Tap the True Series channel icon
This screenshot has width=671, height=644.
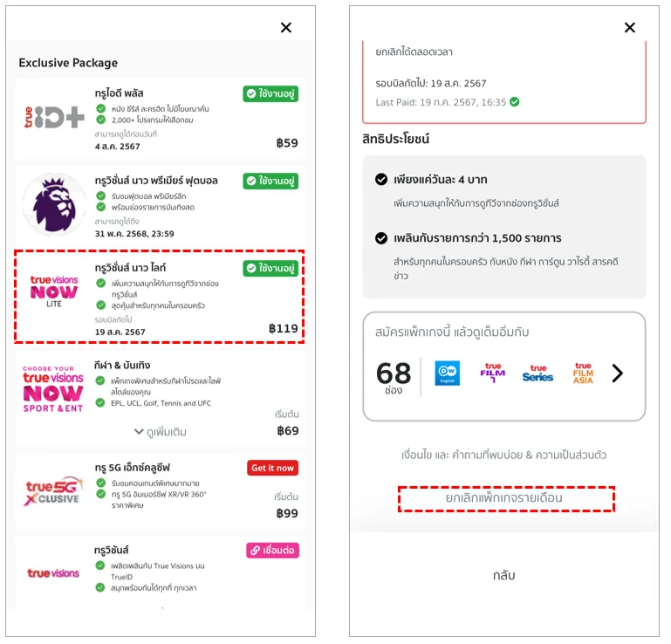click(x=537, y=373)
